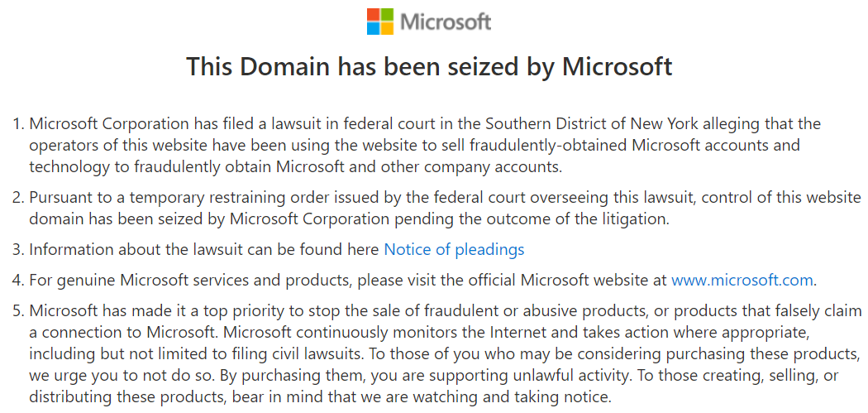
Task: Click list number 1 marker
Action: pyautogui.click(x=18, y=123)
